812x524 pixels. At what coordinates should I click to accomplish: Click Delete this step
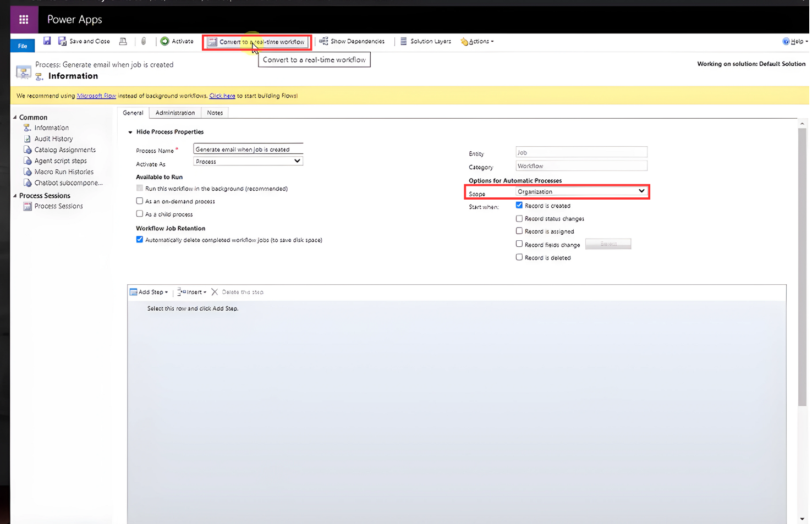coord(238,292)
